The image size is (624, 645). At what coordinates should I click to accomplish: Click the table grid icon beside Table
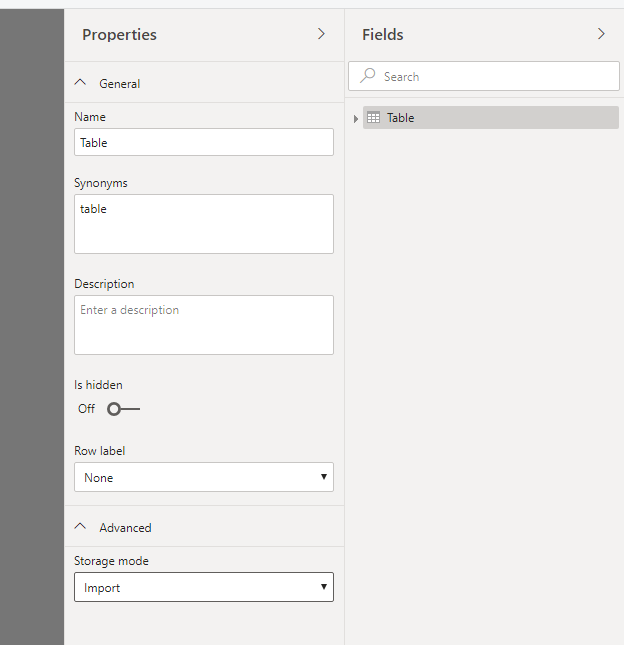pyautogui.click(x=373, y=118)
